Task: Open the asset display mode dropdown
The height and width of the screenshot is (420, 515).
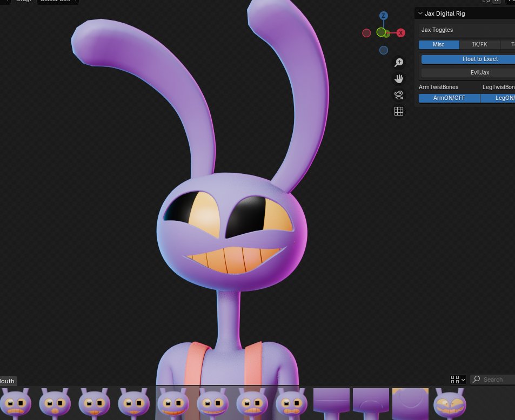Action: pos(458,380)
